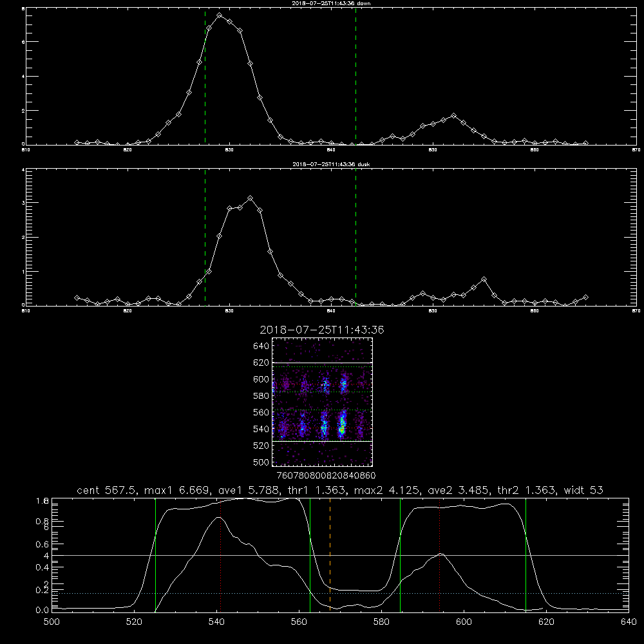Click the bottom plot x-axis label 500
This screenshot has width=644, height=644.
52,622
